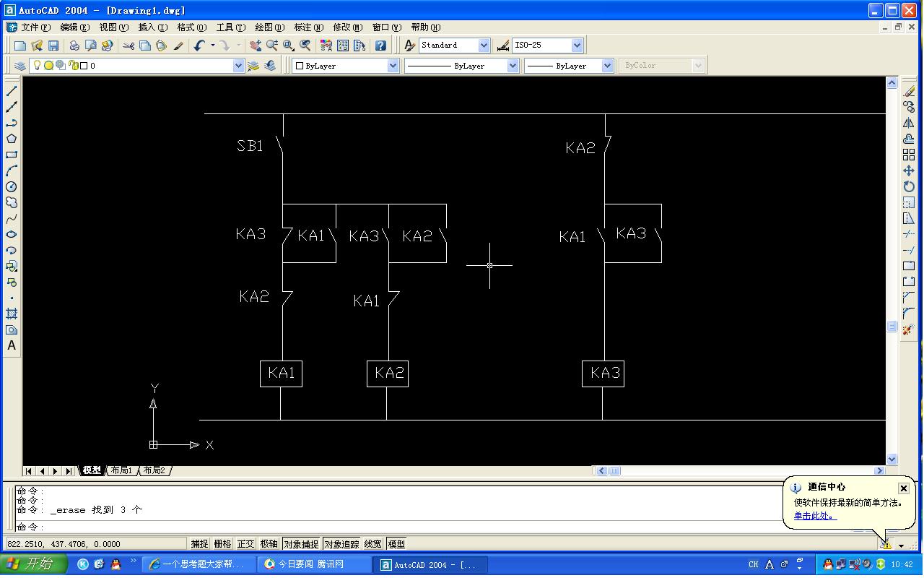Click the Save floppy disk icon

[53, 46]
